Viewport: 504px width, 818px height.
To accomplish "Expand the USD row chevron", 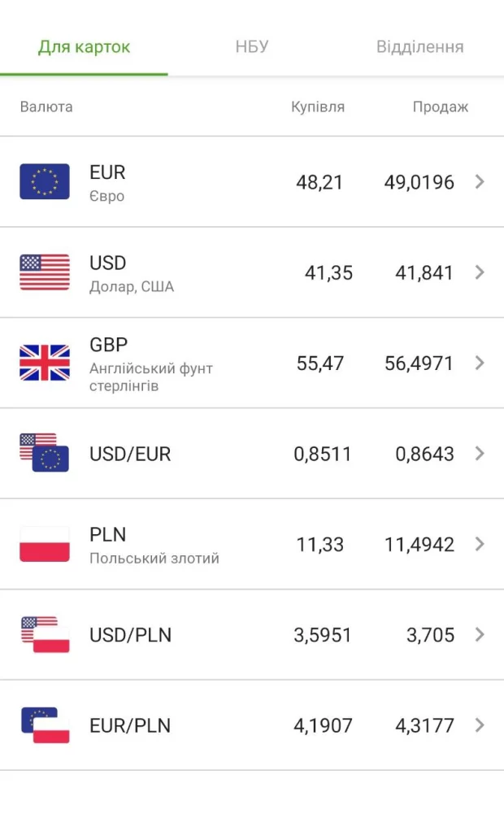I will (480, 272).
